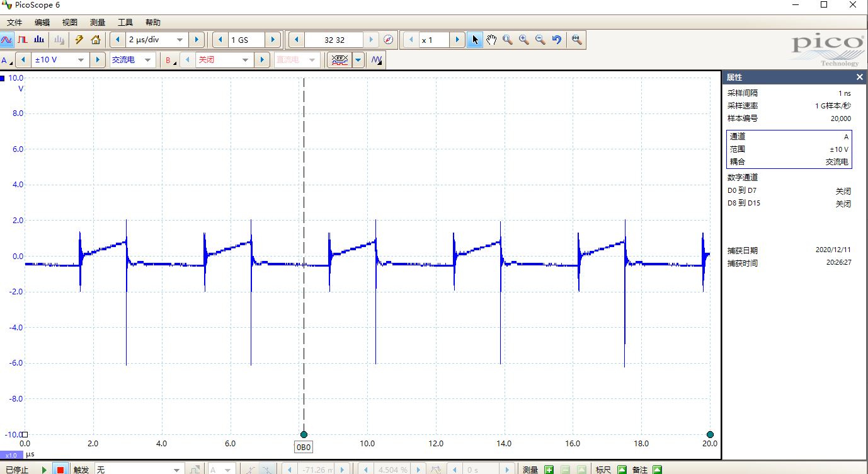The width and height of the screenshot is (868, 474).
Task: Click the x1.0 horizontal scale label
Action: tap(11, 455)
